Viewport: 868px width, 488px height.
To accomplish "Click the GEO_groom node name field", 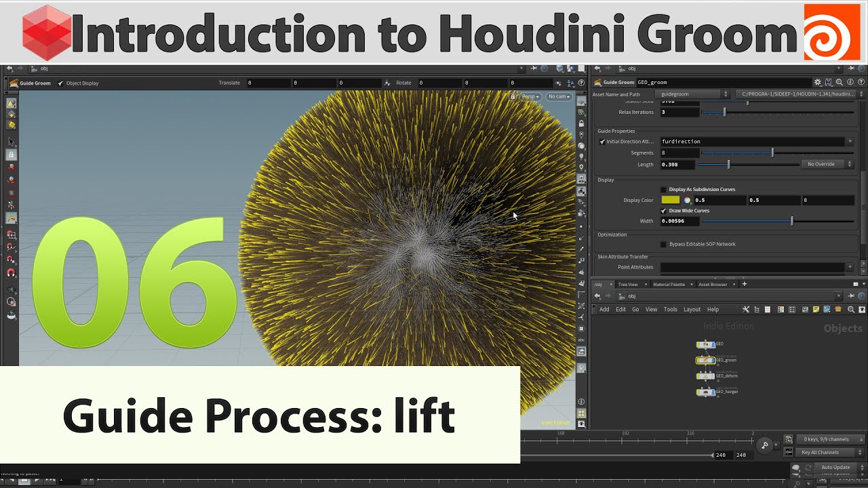I will point(724,82).
